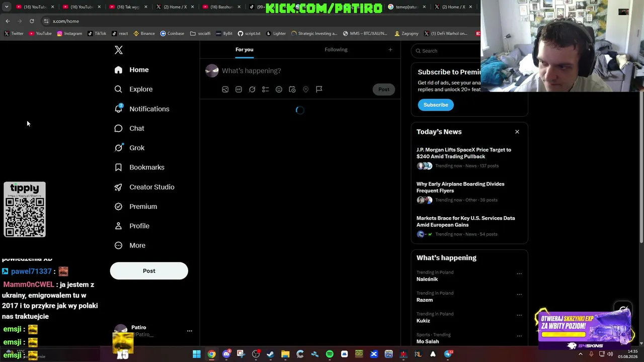Open the Instagram bookmark

[x=69, y=34]
